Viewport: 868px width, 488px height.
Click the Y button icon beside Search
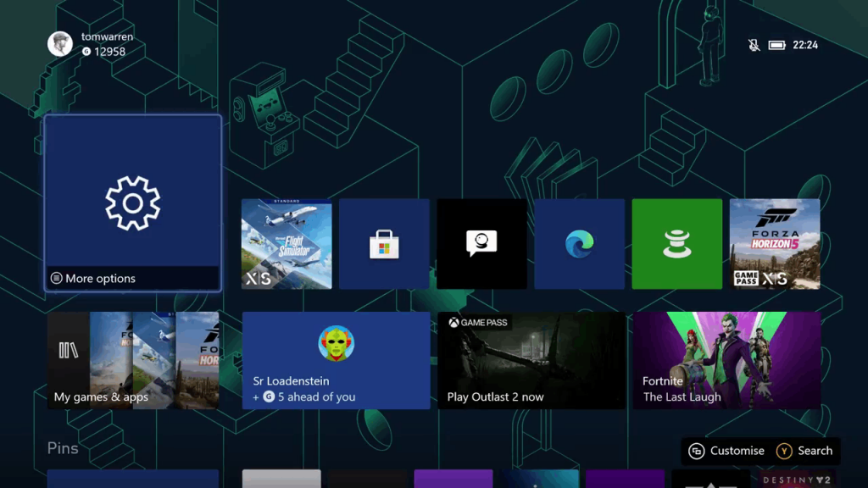(x=784, y=451)
